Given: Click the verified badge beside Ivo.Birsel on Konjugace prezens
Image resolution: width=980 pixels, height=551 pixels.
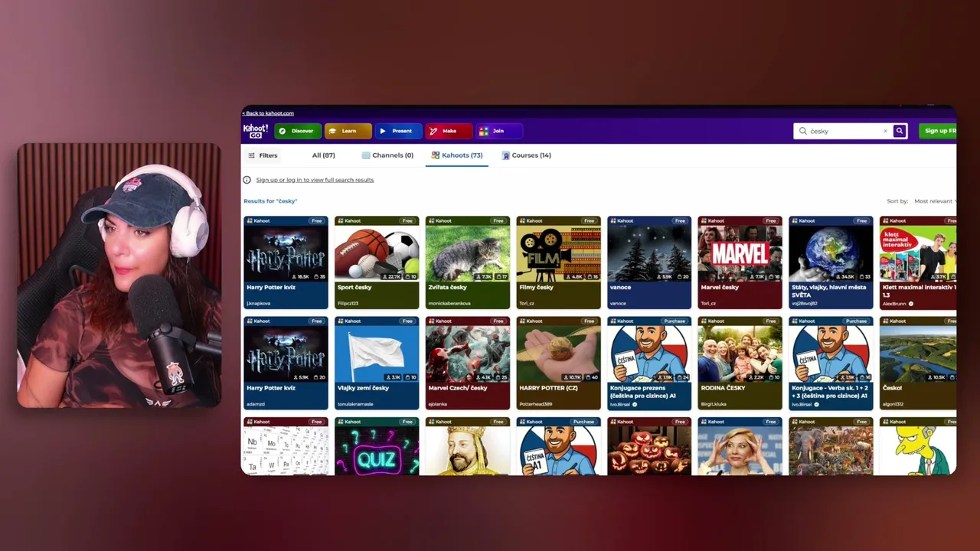Looking at the screenshot, I should (635, 404).
